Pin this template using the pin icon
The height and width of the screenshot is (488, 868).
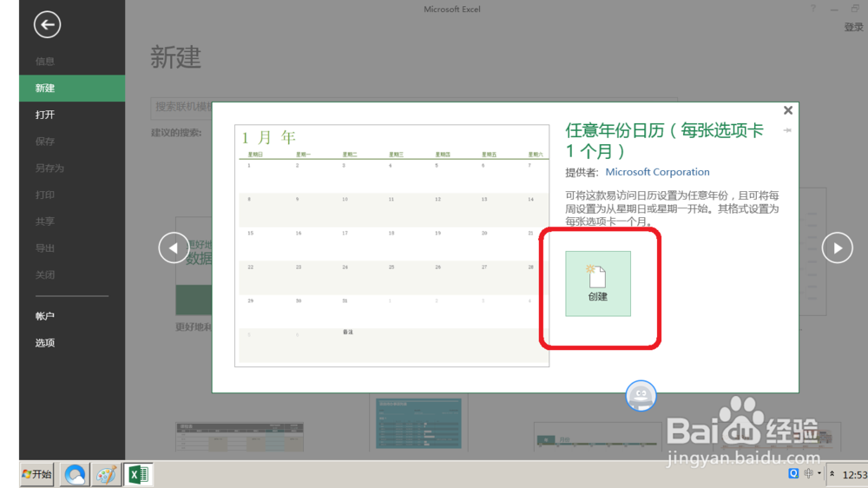(787, 130)
